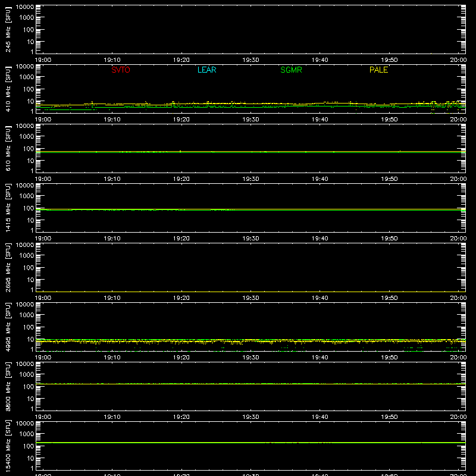Click 19:10 tick under the 2695 MHz panel
The image size is (476, 476).
[112, 298]
